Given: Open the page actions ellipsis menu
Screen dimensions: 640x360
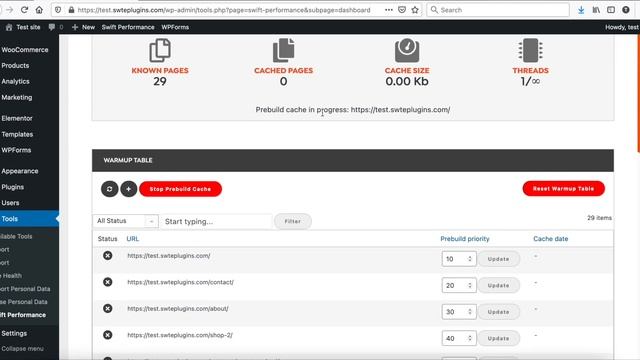Looking at the screenshot, I should [389, 10].
